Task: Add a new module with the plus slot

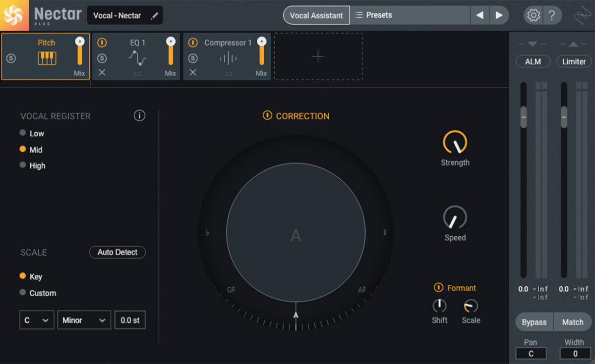Action: point(318,56)
